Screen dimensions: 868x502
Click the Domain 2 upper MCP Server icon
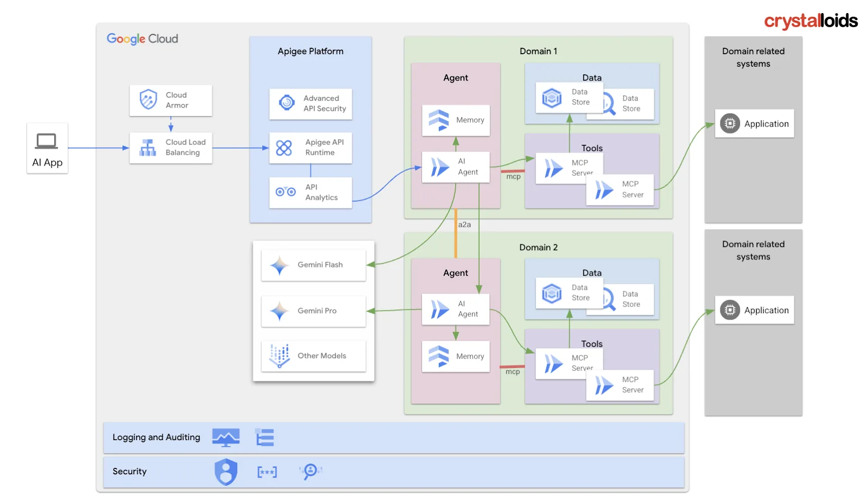point(553,364)
